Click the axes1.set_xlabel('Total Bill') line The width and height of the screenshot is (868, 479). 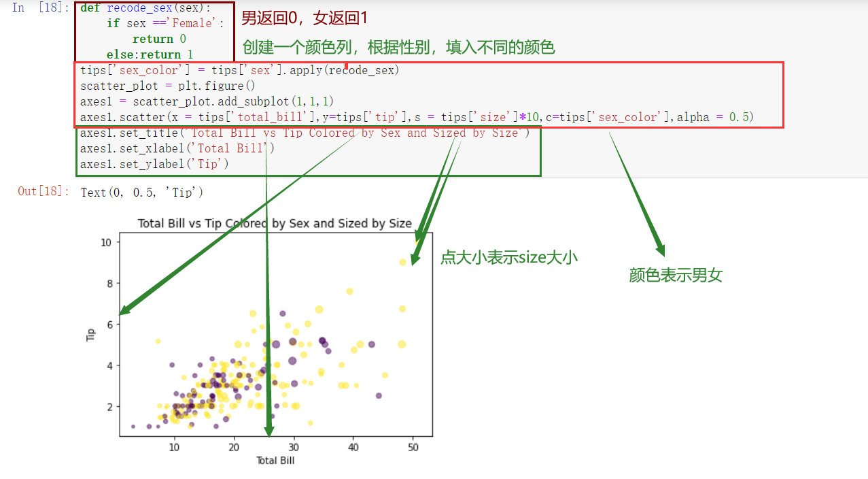coord(177,148)
